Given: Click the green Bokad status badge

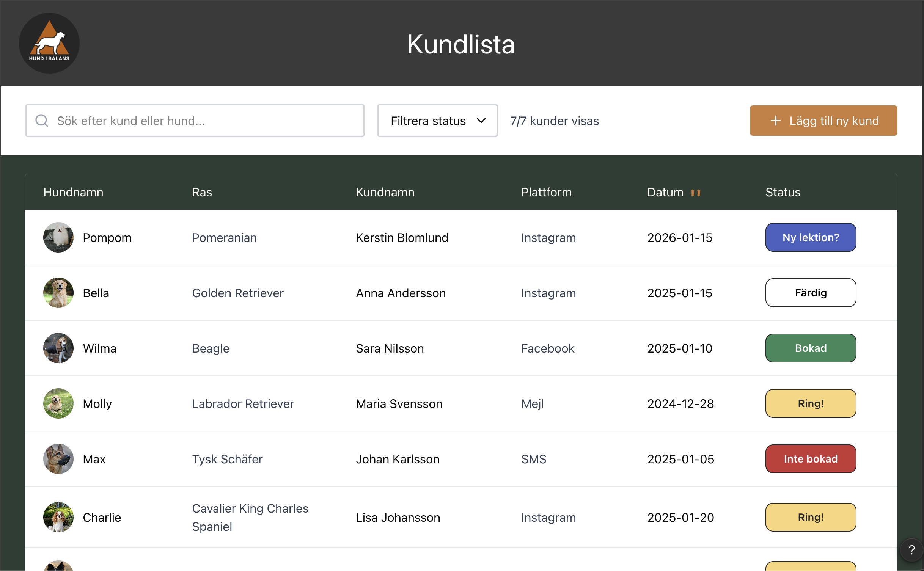Looking at the screenshot, I should coord(811,348).
